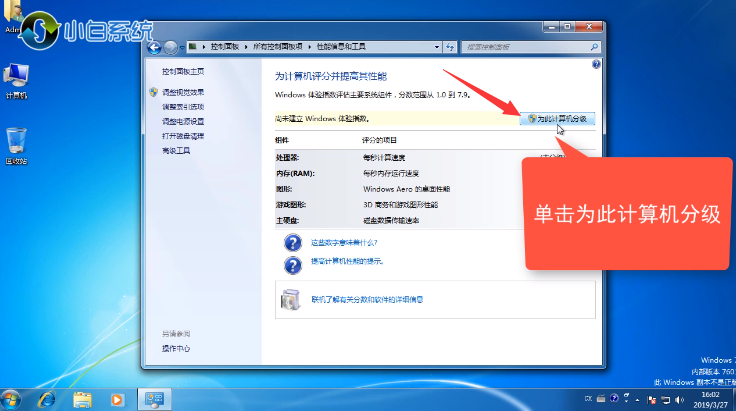Close the control panel window

click(589, 27)
